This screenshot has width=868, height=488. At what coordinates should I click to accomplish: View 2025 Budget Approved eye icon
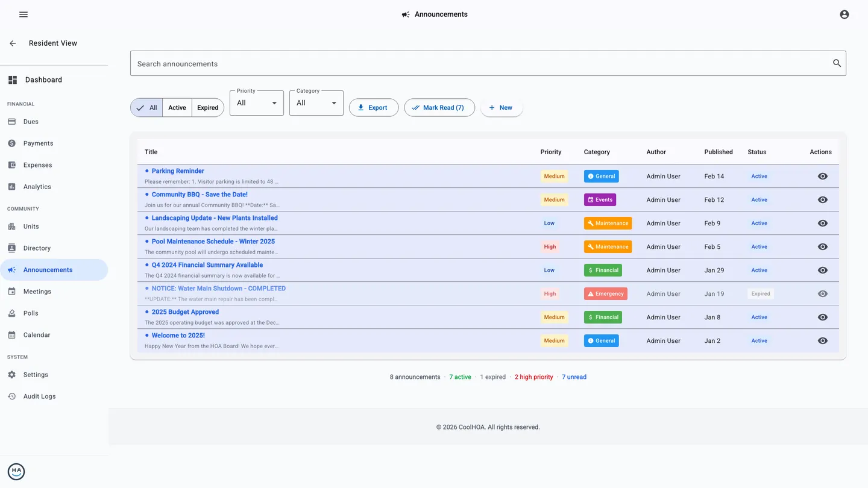[822, 318]
